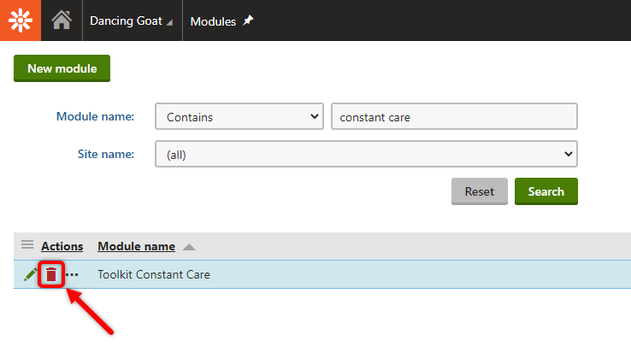Delete Toolkit Constant Care module

(x=51, y=274)
